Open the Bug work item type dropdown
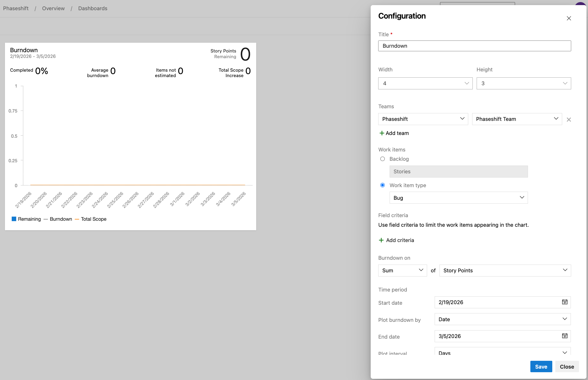Screen dimensions: 588x380 tap(458, 198)
